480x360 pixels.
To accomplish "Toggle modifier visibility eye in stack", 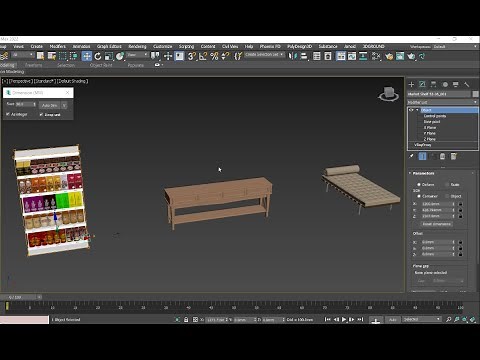I will pos(411,110).
